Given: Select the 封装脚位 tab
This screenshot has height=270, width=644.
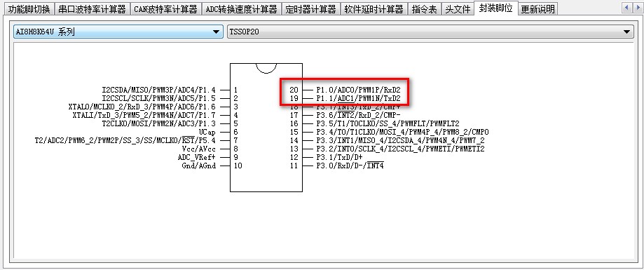Looking at the screenshot, I should click(x=495, y=8).
